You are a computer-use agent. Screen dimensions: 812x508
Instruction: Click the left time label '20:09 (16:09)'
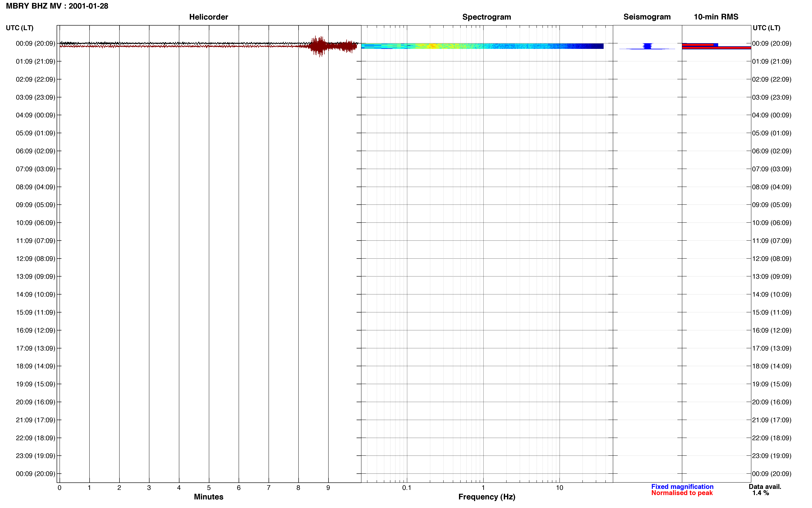36,402
